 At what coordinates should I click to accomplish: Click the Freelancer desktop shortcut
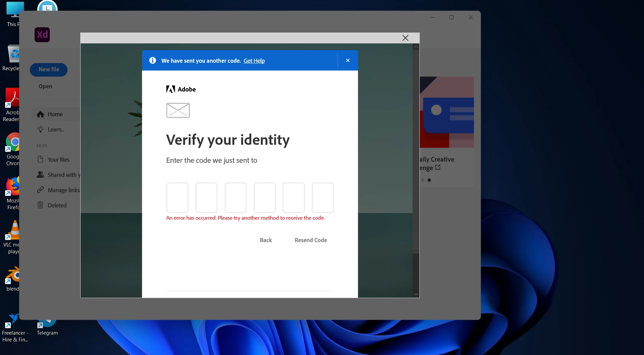(15, 328)
